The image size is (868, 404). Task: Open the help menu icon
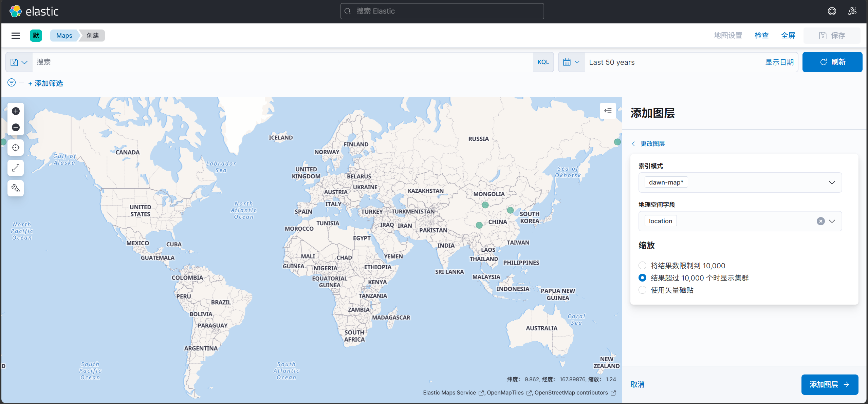point(832,11)
